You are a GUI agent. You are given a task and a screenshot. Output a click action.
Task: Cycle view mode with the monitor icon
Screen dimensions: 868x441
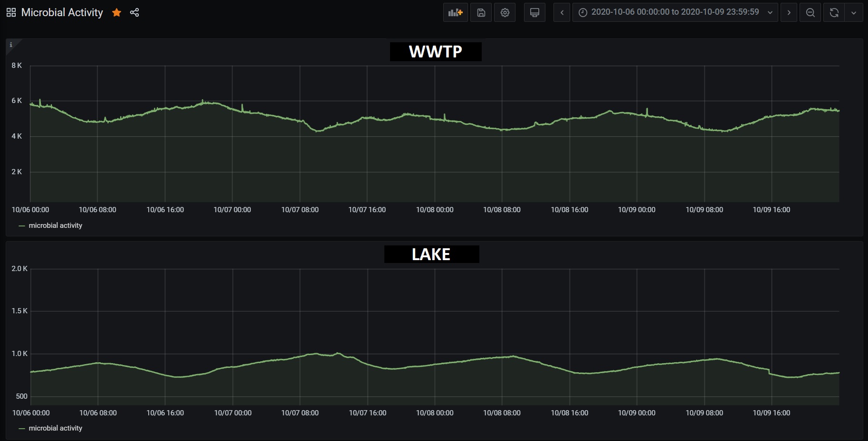point(534,13)
